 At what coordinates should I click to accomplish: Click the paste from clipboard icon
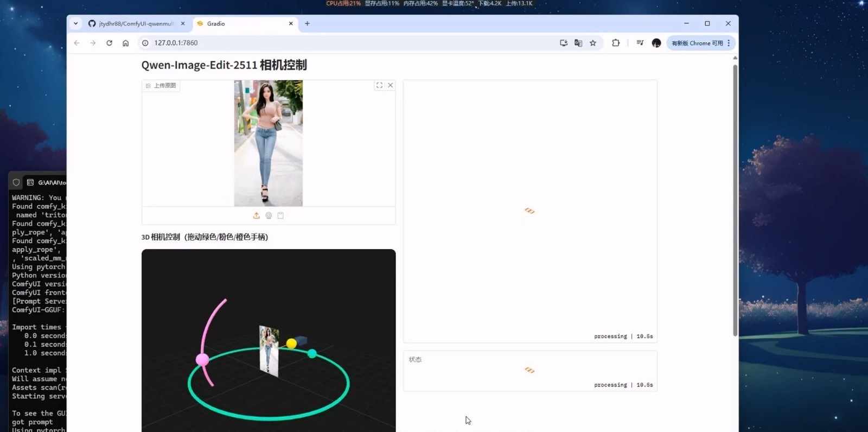click(x=280, y=215)
